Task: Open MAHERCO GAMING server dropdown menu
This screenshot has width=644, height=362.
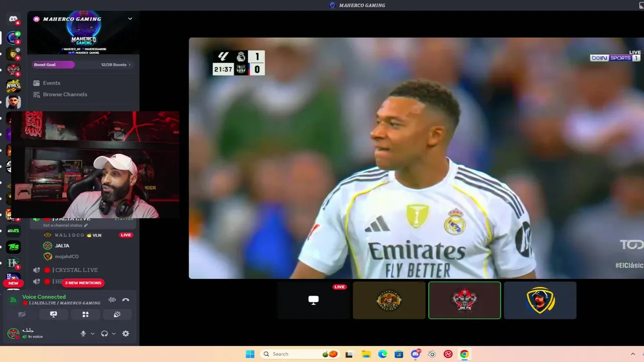Action: [130, 19]
